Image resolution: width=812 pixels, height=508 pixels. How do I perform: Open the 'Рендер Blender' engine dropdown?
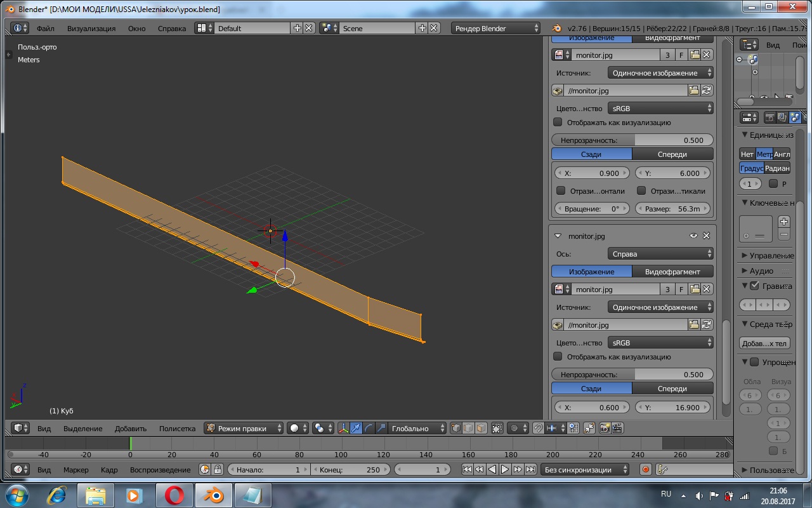[495, 29]
